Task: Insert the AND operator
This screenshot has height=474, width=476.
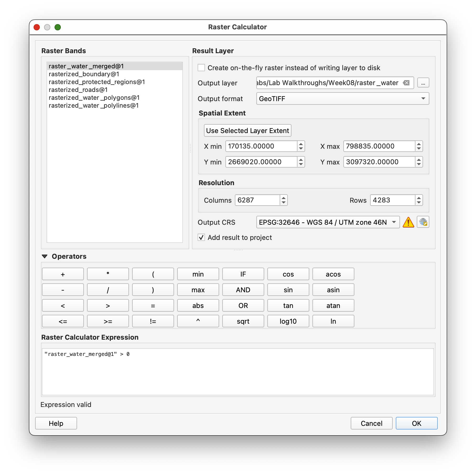Action: [x=243, y=290]
